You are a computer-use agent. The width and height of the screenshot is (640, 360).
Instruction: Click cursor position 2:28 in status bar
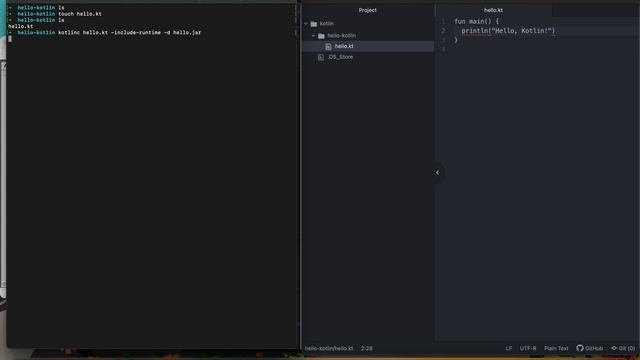click(x=367, y=348)
